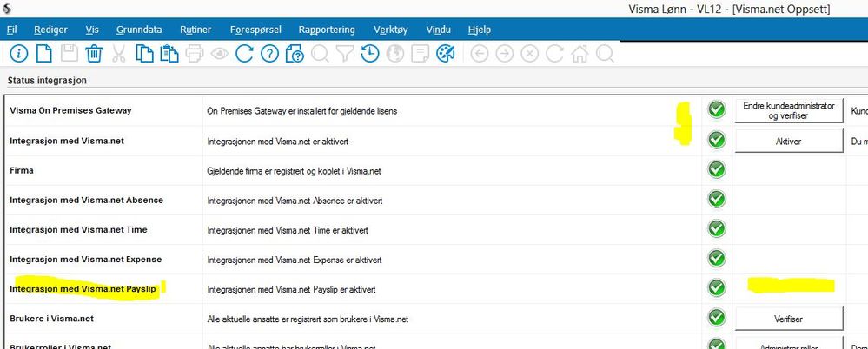868x349 pixels.
Task: Select 'Integrasjon med Visma.net Absence' label
Action: (86, 201)
